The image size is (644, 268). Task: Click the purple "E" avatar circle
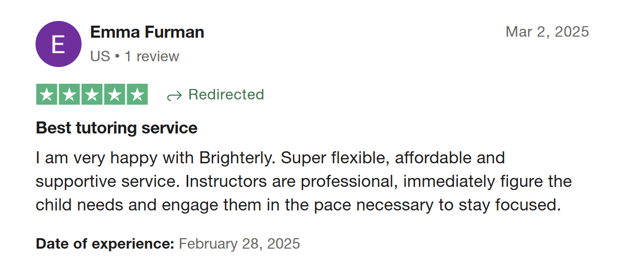pyautogui.click(x=58, y=44)
